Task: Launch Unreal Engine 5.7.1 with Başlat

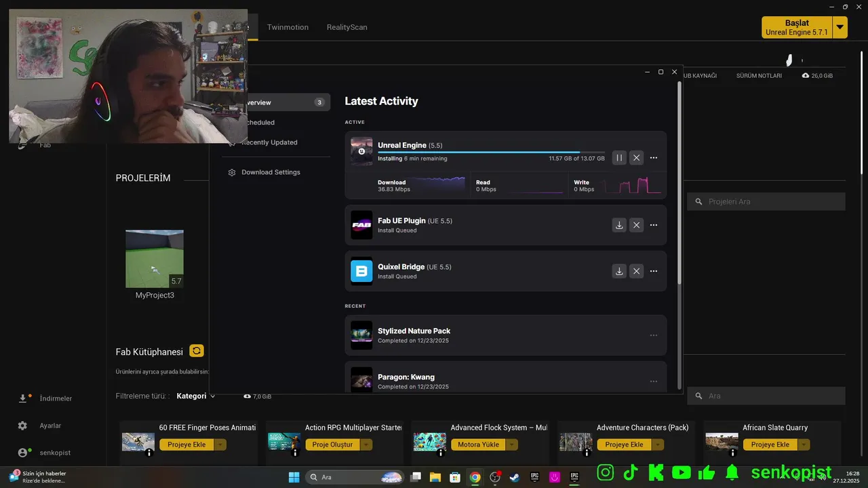Action: point(797,27)
